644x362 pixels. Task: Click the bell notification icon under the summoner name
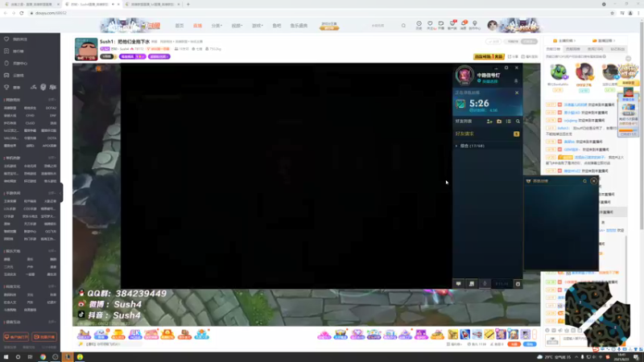[516, 81]
